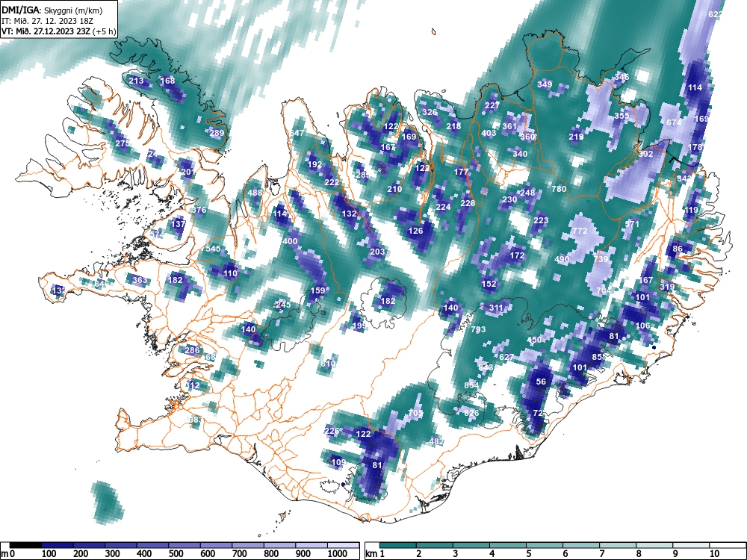747x560 pixels.
Task: Select the 5–6 km teal legend segment
Action: (x=545, y=545)
